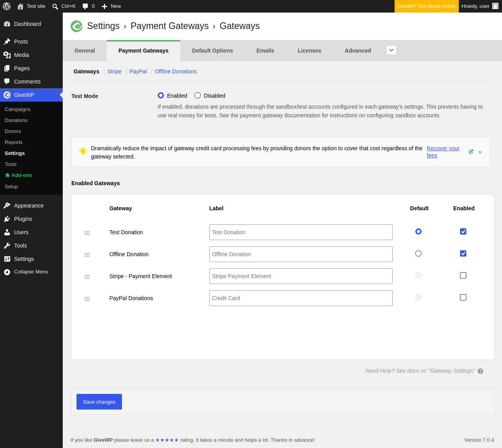Uncheck Test Donation enabled checkbox
Image resolution: width=502 pixels, height=448 pixels.
(x=463, y=231)
